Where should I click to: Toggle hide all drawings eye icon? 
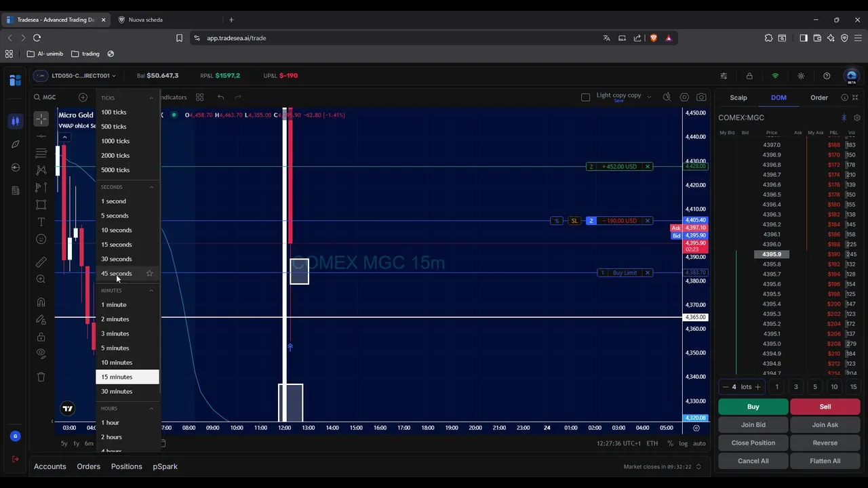pyautogui.click(x=41, y=354)
